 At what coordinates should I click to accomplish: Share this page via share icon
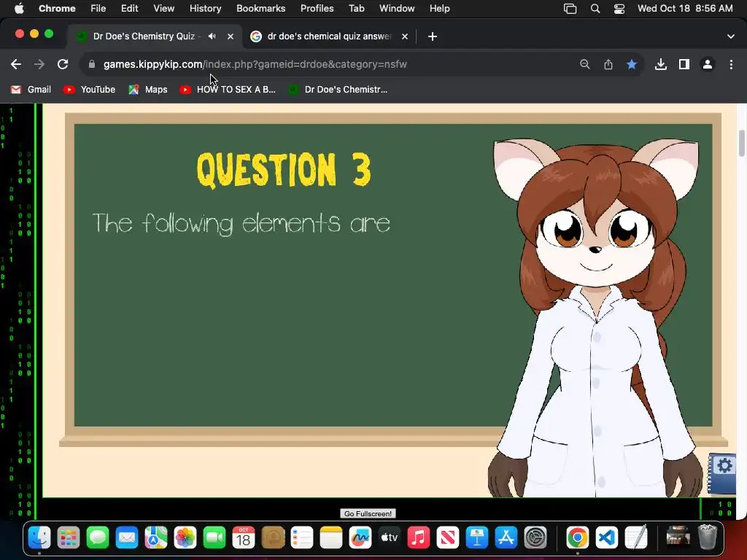coord(608,64)
